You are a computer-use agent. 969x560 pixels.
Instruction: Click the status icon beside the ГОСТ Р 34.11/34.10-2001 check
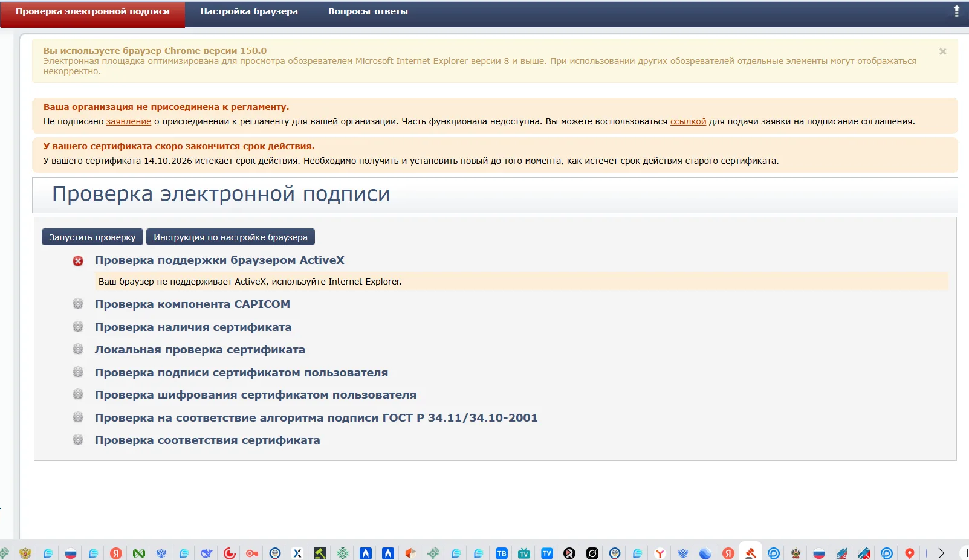78,417
